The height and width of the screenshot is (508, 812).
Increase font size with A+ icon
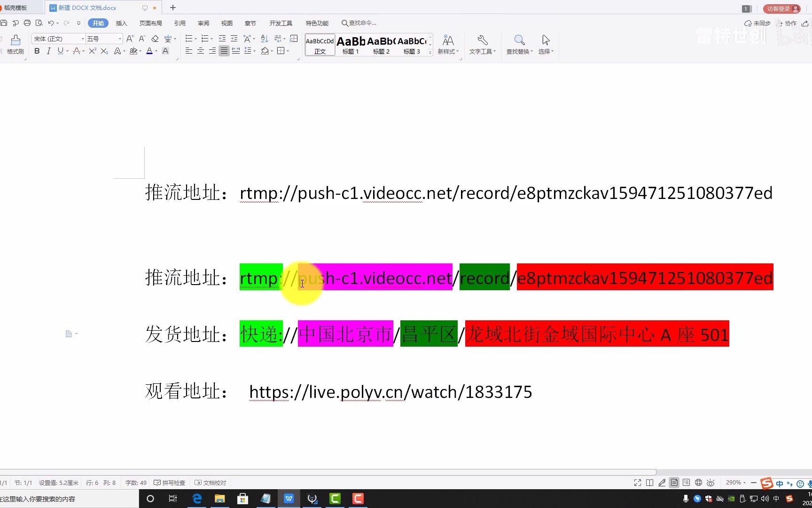pyautogui.click(x=130, y=39)
